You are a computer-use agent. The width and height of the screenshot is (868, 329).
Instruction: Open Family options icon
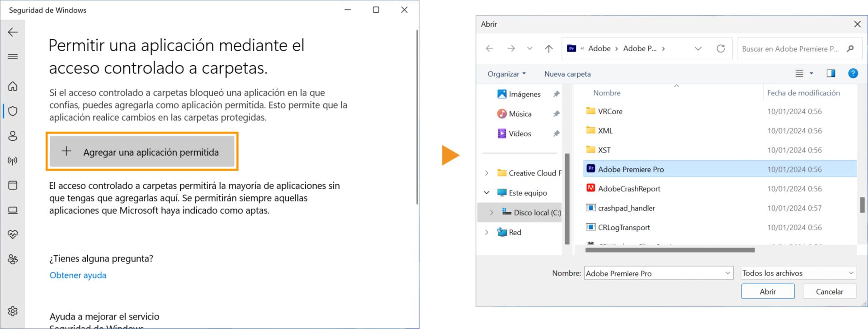tap(13, 259)
